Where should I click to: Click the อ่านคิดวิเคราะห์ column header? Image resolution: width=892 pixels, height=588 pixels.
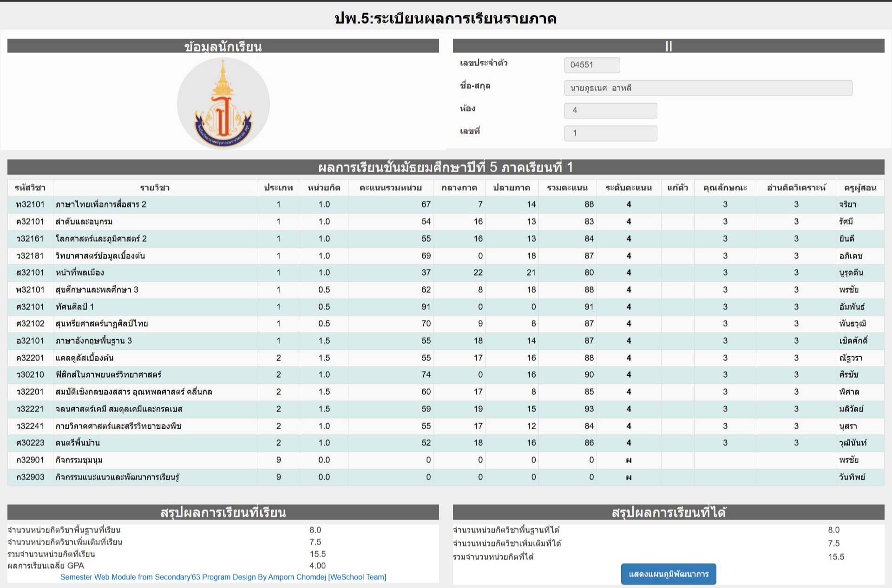pyautogui.click(x=796, y=188)
